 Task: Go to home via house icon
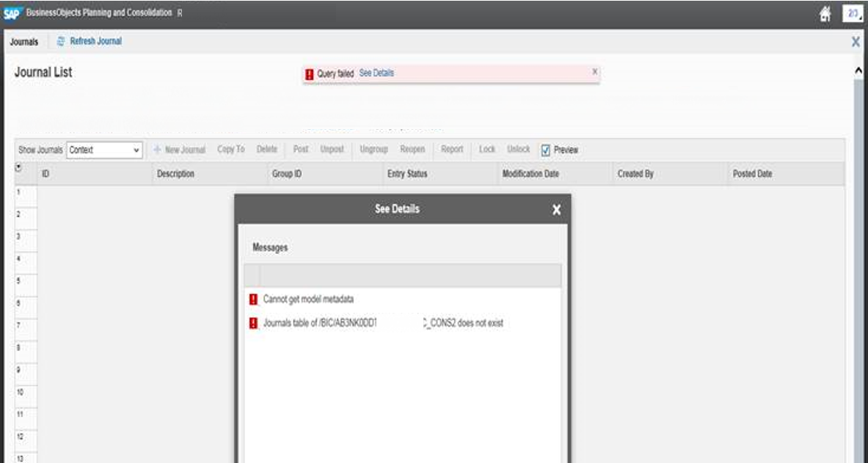[825, 14]
